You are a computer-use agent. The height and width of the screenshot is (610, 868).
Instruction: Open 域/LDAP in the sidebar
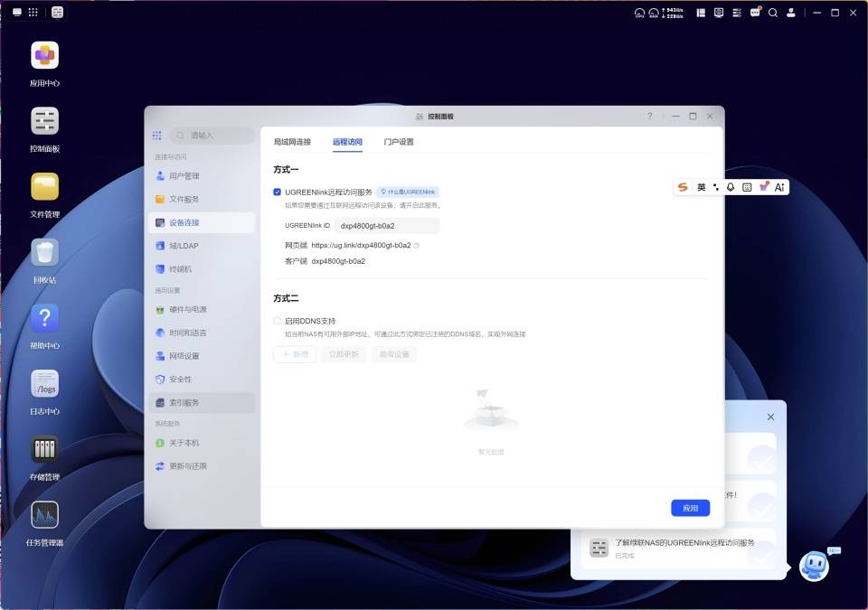[x=202, y=246]
